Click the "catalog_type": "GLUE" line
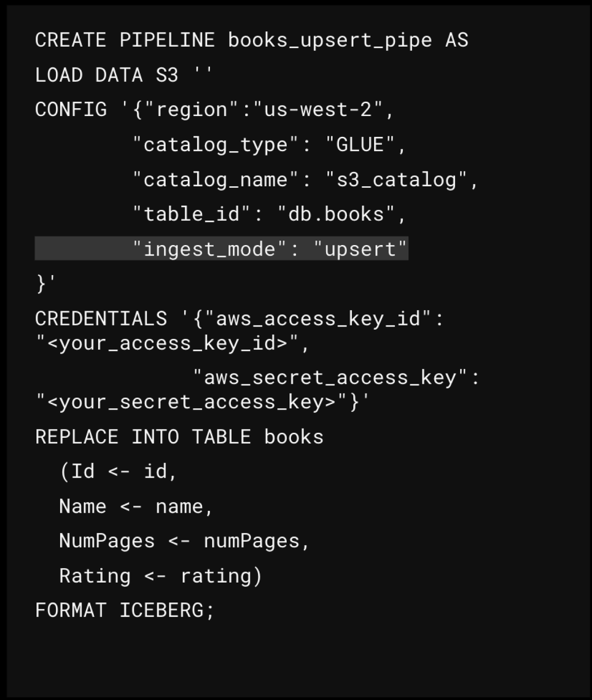The image size is (592, 700). (269, 145)
